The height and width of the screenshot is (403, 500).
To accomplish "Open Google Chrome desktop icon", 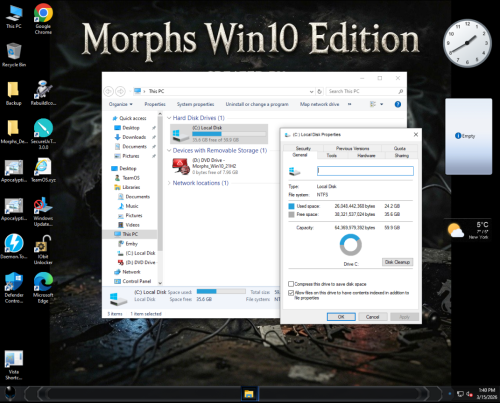I will coord(43,18).
